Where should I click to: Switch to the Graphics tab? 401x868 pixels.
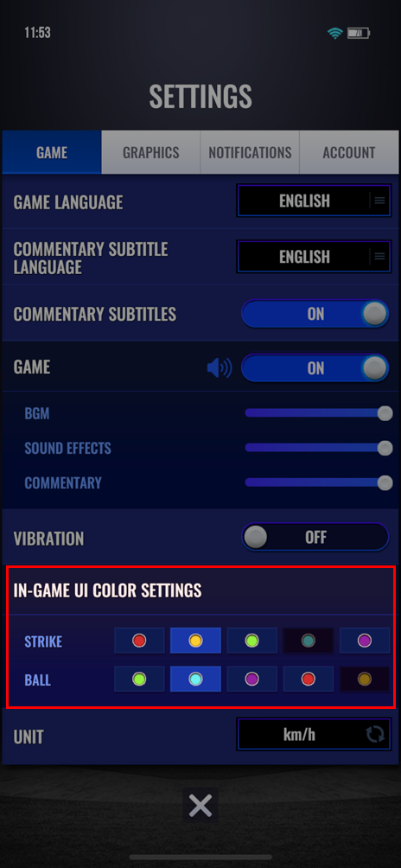151,152
